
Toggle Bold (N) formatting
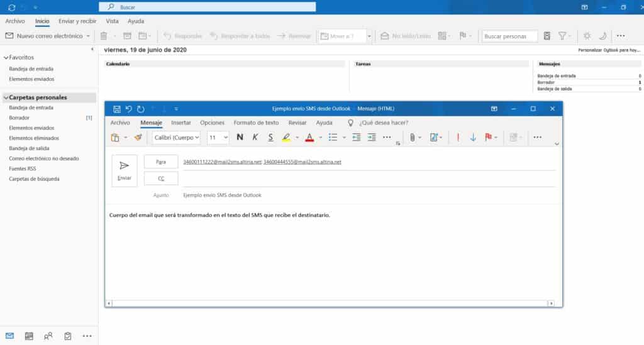240,138
